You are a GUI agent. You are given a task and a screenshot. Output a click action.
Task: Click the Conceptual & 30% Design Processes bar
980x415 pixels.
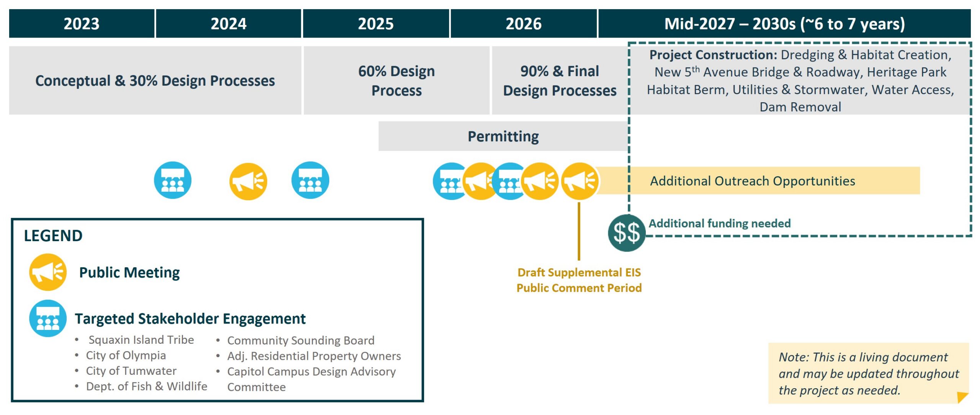pyautogui.click(x=155, y=81)
